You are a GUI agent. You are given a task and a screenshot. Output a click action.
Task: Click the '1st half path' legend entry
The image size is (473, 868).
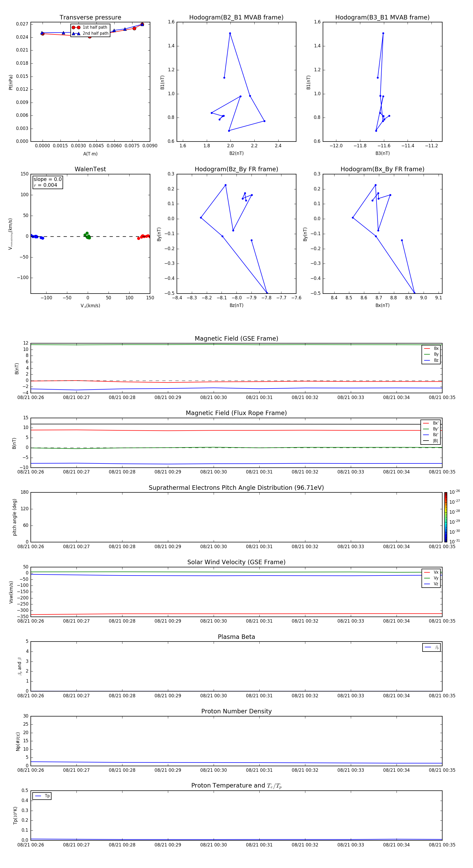pos(90,27)
